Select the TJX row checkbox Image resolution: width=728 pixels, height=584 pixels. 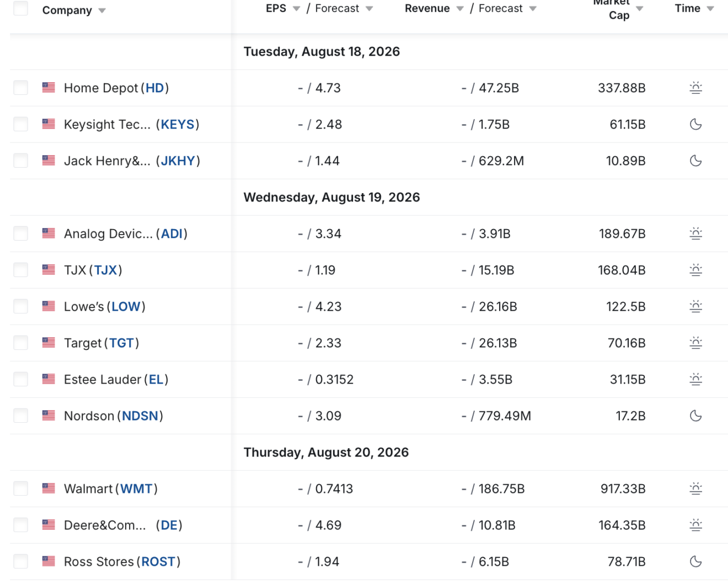21,270
